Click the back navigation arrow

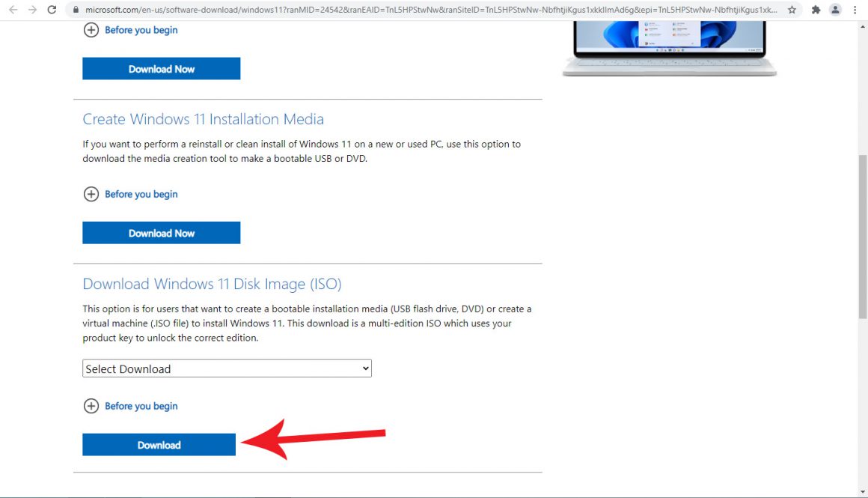tap(13, 10)
